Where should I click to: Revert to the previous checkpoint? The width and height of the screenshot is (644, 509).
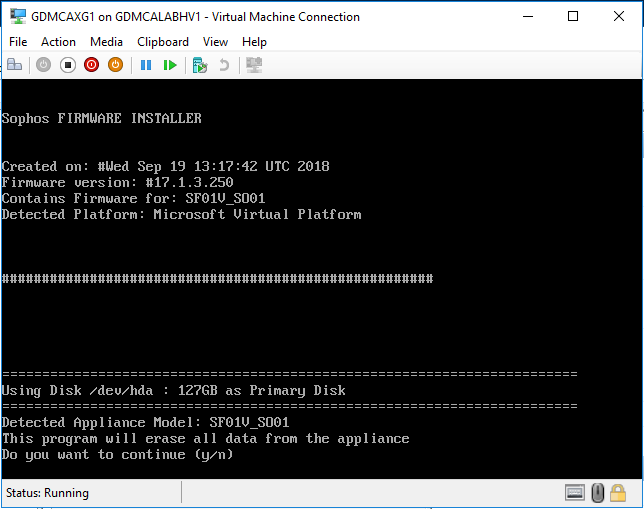[x=224, y=65]
